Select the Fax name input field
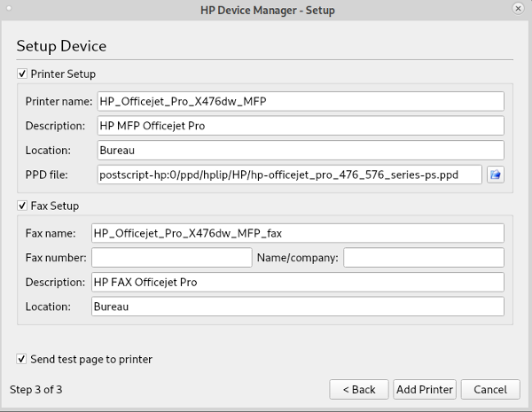This screenshot has height=412, width=532. 298,233
